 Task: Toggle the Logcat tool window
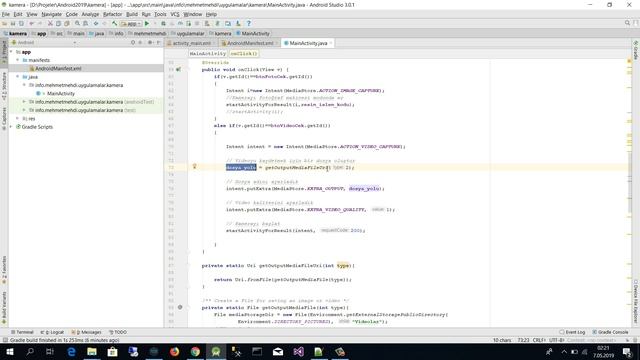coord(52,332)
